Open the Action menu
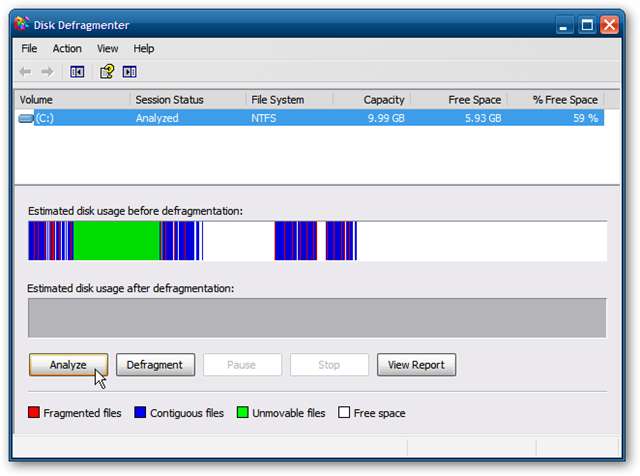This screenshot has width=640, height=476. click(67, 48)
